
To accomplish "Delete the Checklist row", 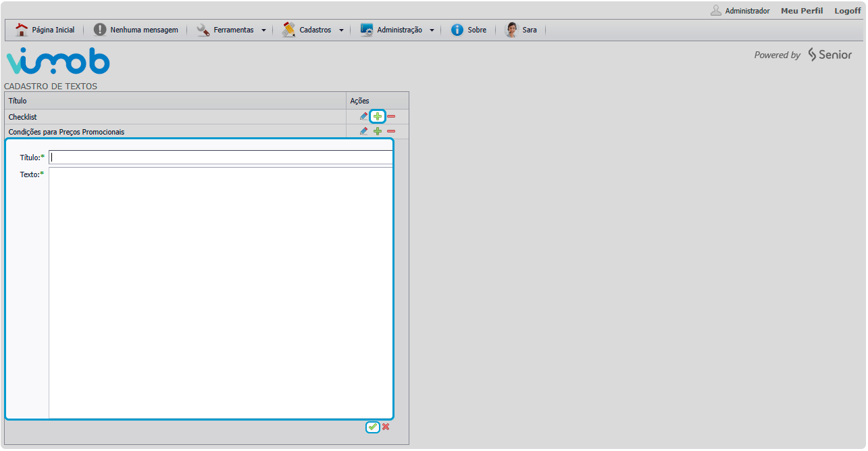I will [391, 117].
